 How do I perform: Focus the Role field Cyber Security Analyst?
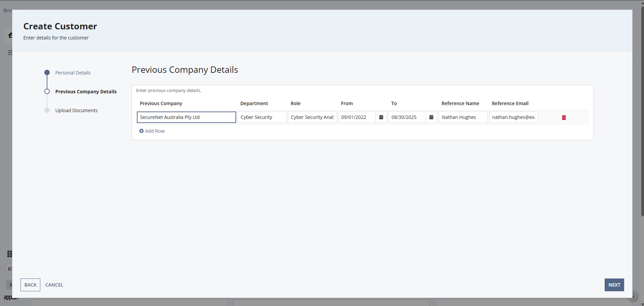pyautogui.click(x=312, y=117)
